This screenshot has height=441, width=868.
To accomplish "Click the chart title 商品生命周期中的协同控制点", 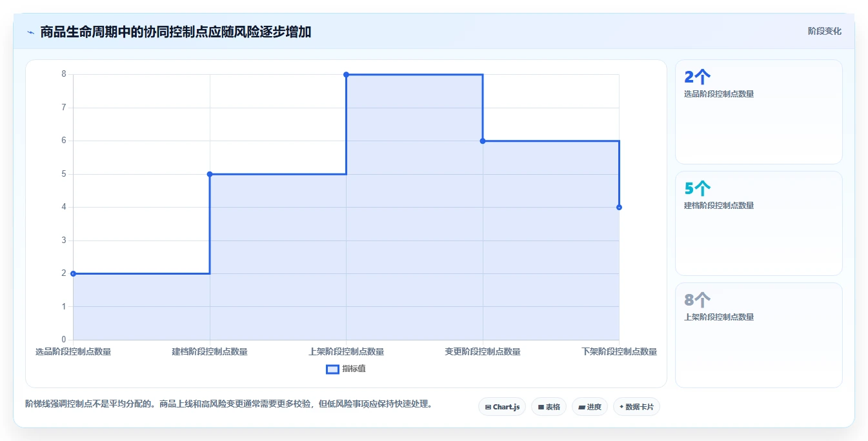I will point(176,32).
